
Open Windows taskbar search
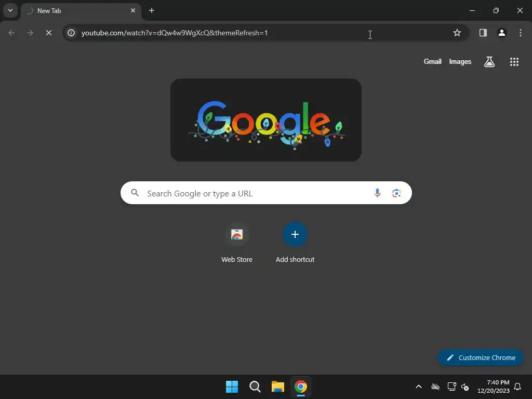(255, 387)
